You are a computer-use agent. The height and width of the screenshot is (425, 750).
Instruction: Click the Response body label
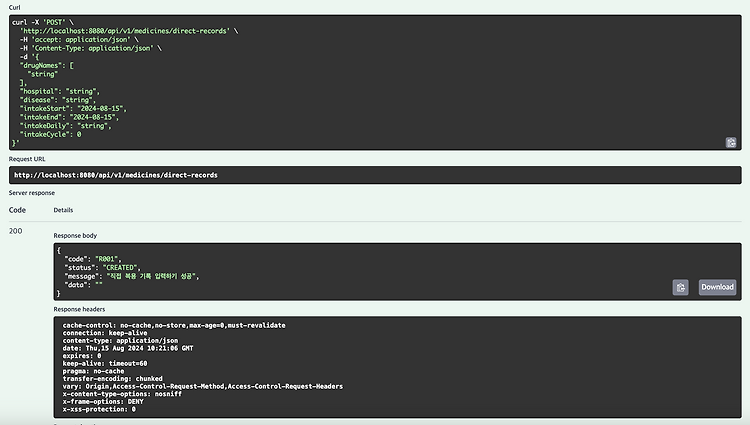tap(75, 235)
